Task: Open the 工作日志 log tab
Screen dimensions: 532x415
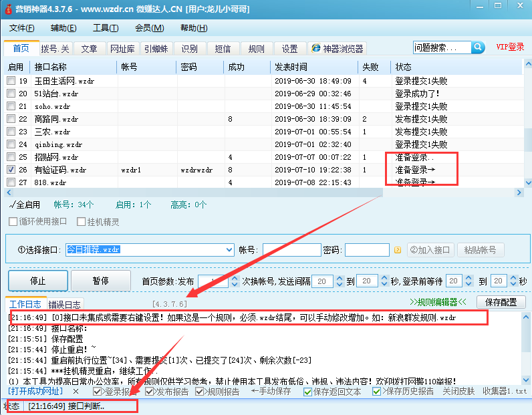Action: point(25,304)
